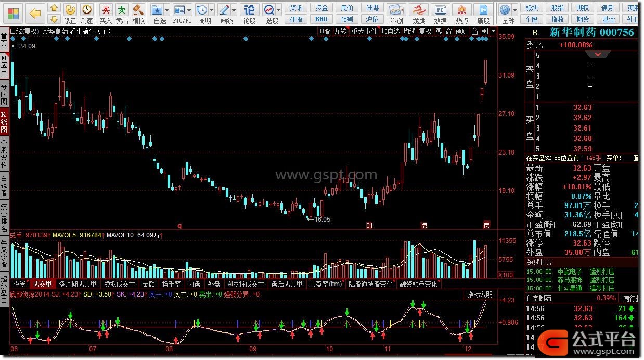The height and width of the screenshot is (360, 644).
Task: Click the 榜 marker on the chart
Action: (486, 226)
